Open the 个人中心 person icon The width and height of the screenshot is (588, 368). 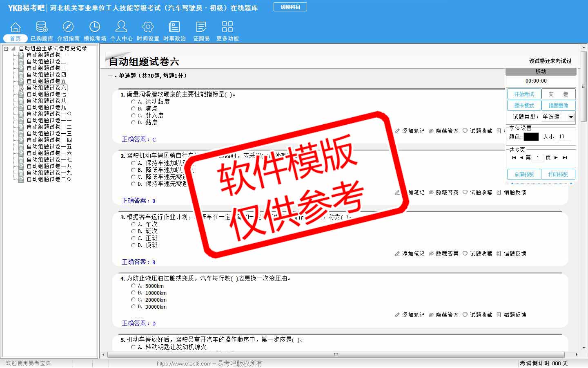click(121, 27)
